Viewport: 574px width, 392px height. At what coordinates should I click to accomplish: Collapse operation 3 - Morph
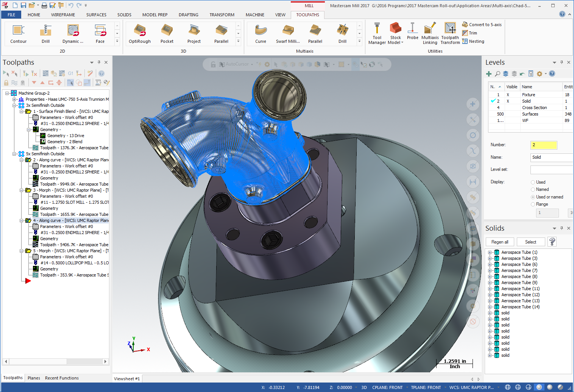pyautogui.click(x=22, y=190)
